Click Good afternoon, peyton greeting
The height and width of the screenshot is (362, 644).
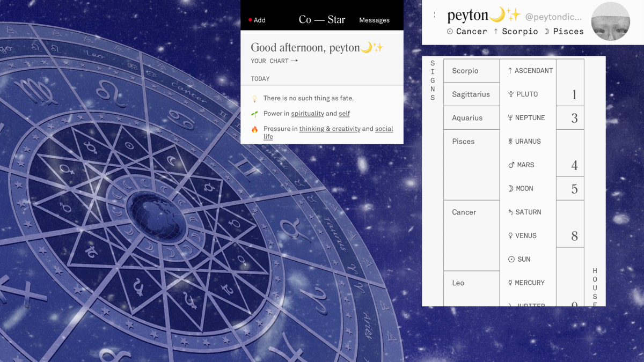317,48
